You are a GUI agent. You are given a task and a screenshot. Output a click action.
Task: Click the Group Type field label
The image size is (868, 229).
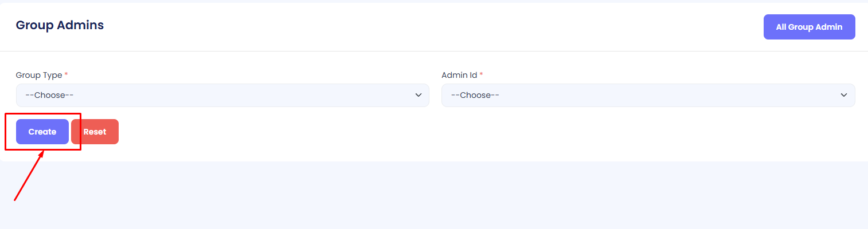[39, 75]
